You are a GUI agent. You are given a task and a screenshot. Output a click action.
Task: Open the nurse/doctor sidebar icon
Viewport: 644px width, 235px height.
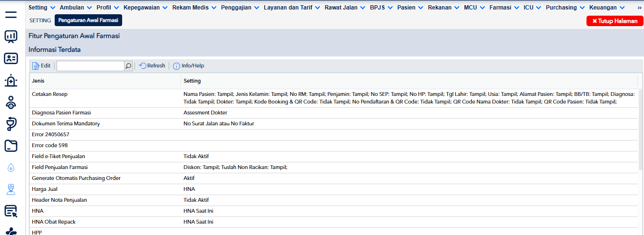point(10,189)
